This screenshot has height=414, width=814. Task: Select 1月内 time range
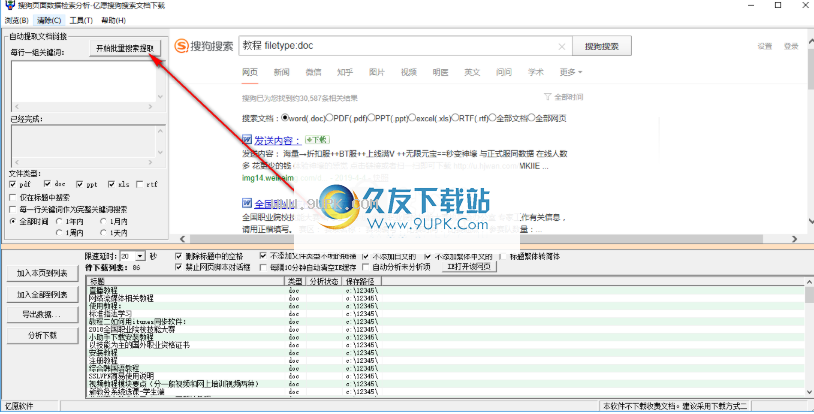(x=103, y=221)
